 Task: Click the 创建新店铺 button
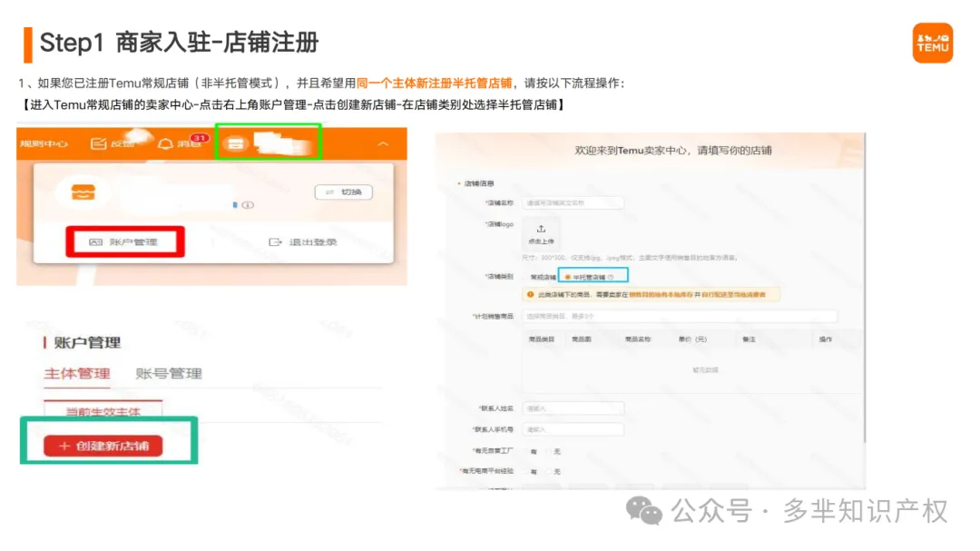[x=103, y=446]
